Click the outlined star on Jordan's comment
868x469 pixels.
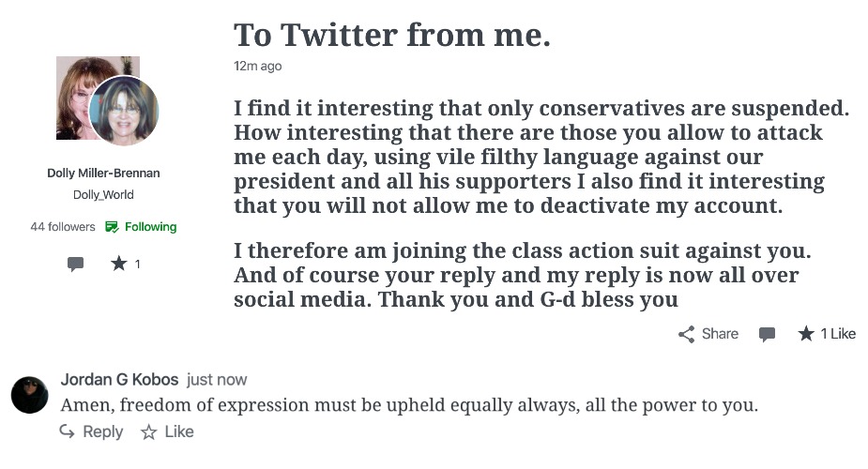click(x=148, y=431)
